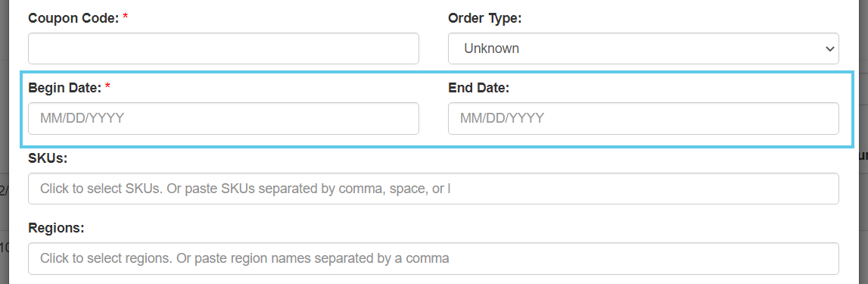
Task: Click the red asterisk beside Coupon Code
Action: pyautogui.click(x=125, y=17)
